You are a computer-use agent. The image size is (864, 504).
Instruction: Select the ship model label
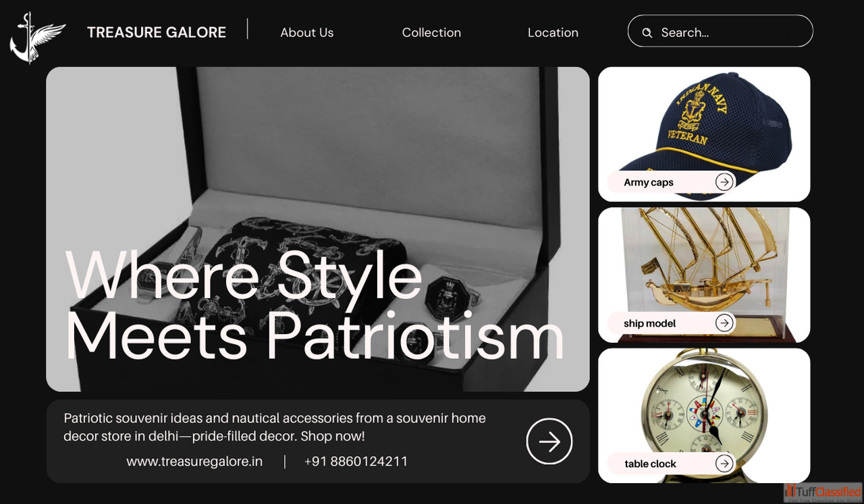pyautogui.click(x=650, y=323)
